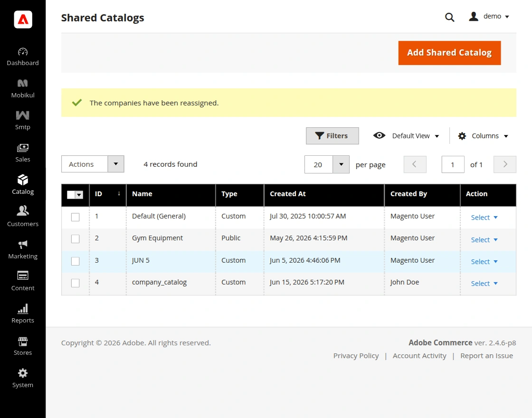Click the 4 records found text
This screenshot has height=418, width=532.
[171, 164]
